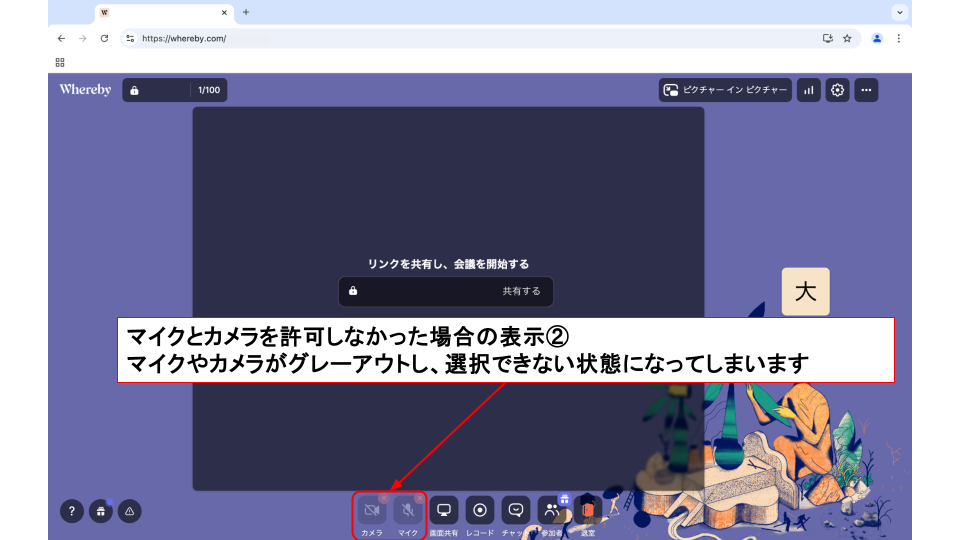
Task: Click the record (レコード) button
Action: 480,511
